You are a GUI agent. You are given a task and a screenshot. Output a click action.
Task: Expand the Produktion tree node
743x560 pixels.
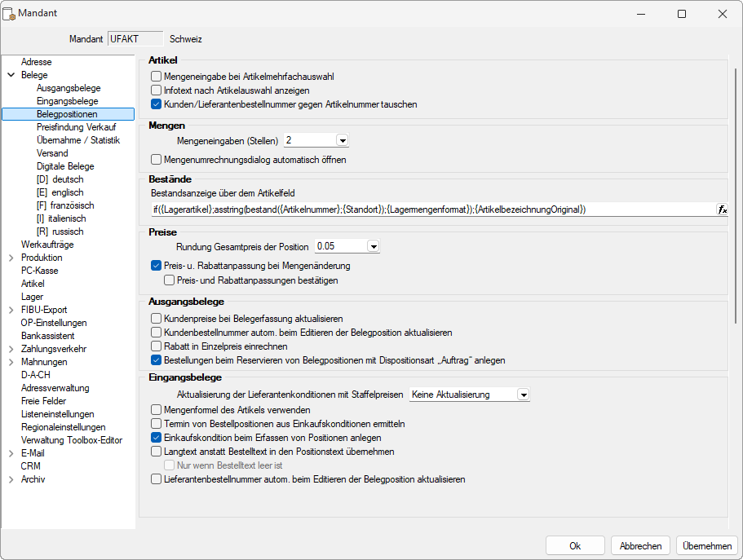pos(11,258)
